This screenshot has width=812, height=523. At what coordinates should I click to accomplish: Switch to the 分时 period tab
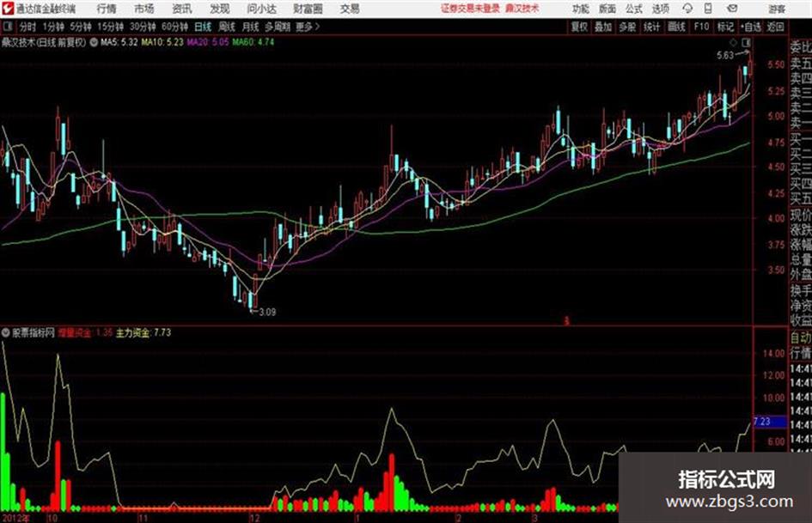tap(28, 27)
